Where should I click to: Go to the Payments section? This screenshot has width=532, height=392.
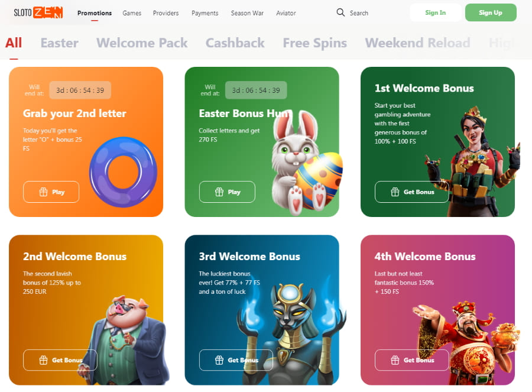click(205, 13)
